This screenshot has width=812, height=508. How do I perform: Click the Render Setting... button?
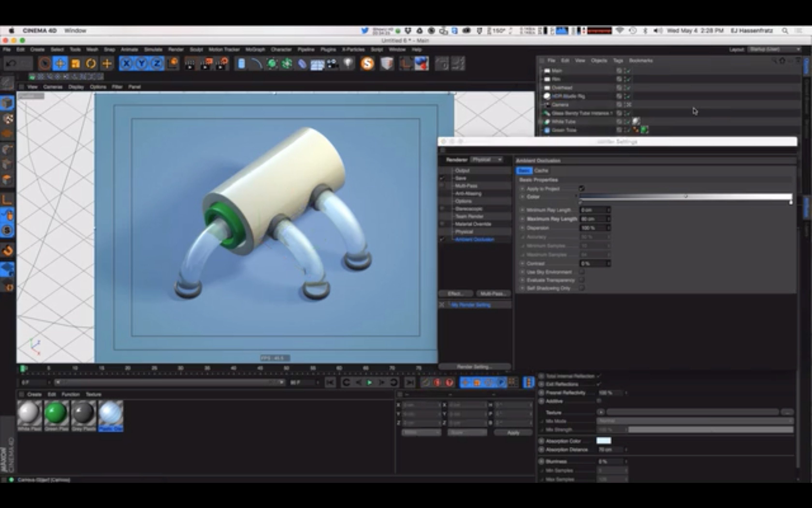tap(475, 366)
